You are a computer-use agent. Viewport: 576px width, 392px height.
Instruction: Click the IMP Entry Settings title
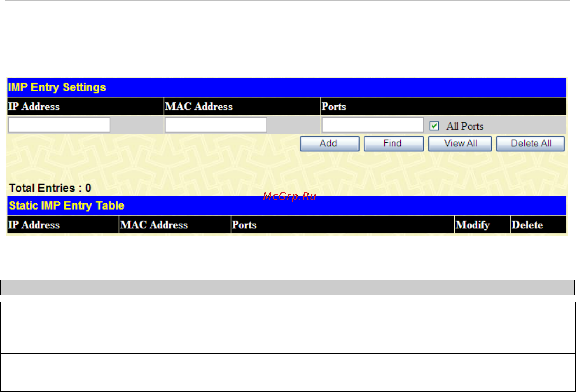click(x=57, y=87)
